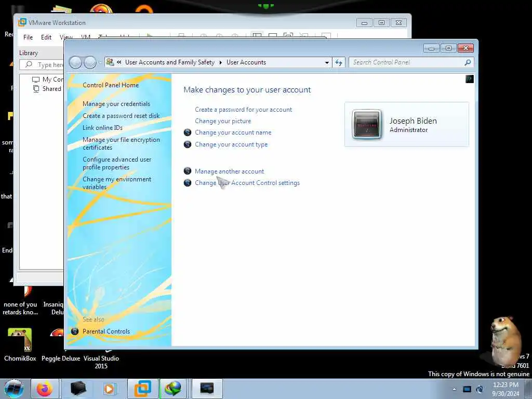Switch to VMware Workstation taskbar button
Viewport: 532px width, 399px height.
pyautogui.click(x=143, y=389)
